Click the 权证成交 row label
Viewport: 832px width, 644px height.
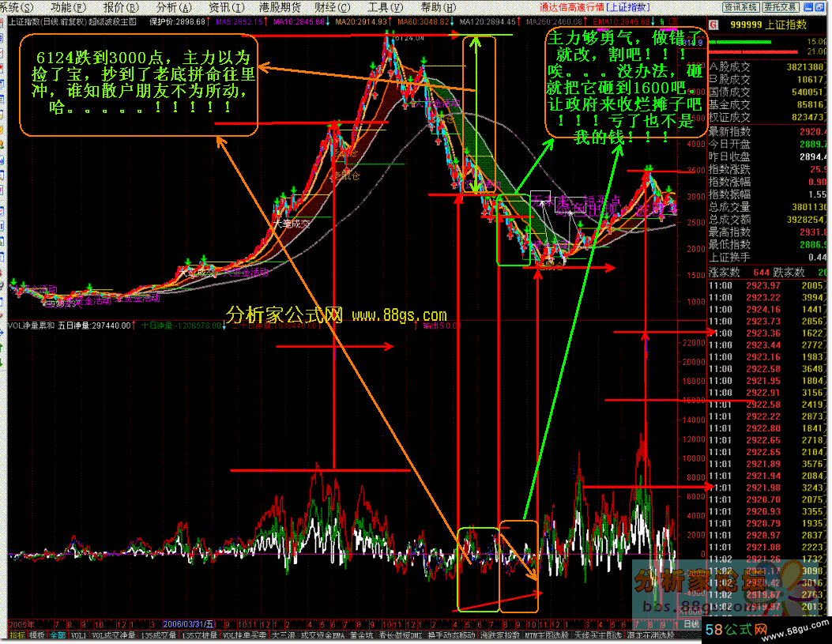click(729, 118)
